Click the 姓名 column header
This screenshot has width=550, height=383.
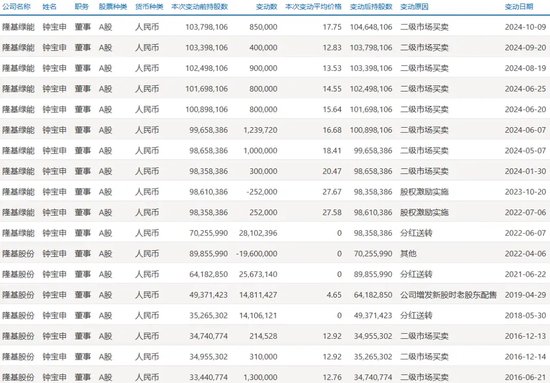49,7
